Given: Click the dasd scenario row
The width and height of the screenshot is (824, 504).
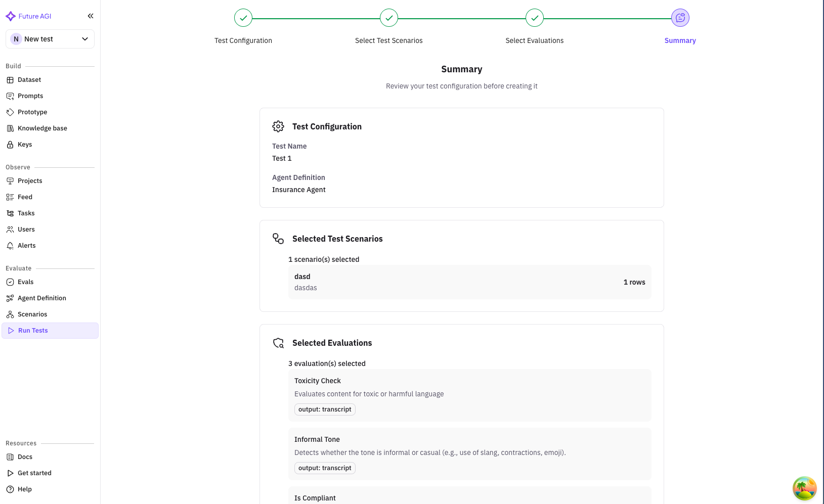Looking at the screenshot, I should click(x=469, y=282).
